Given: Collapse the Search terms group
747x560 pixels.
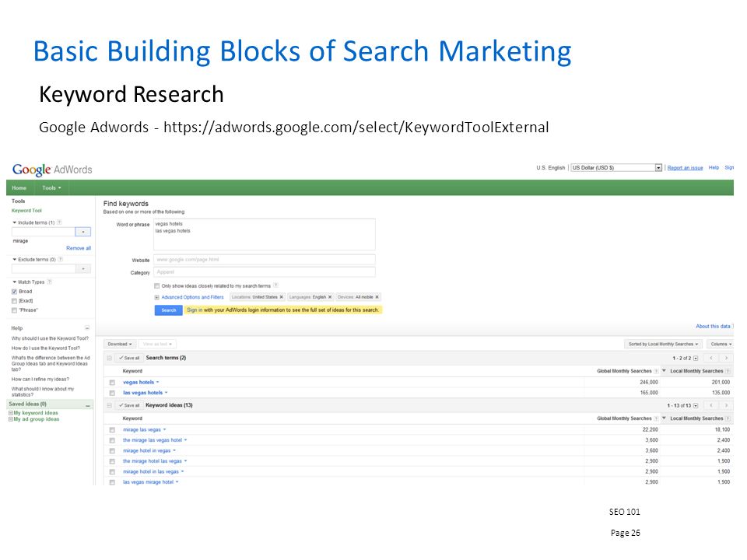Looking at the screenshot, I should [x=110, y=358].
